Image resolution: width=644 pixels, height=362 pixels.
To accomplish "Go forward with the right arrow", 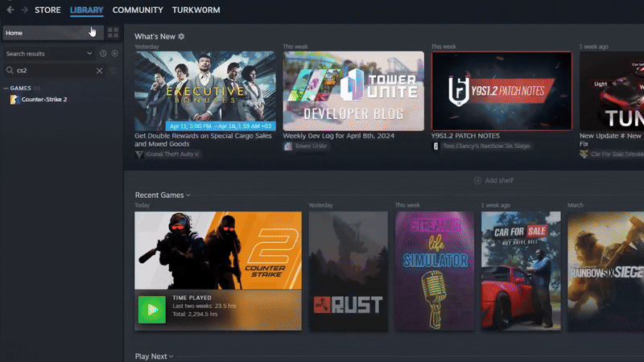I will (25, 10).
